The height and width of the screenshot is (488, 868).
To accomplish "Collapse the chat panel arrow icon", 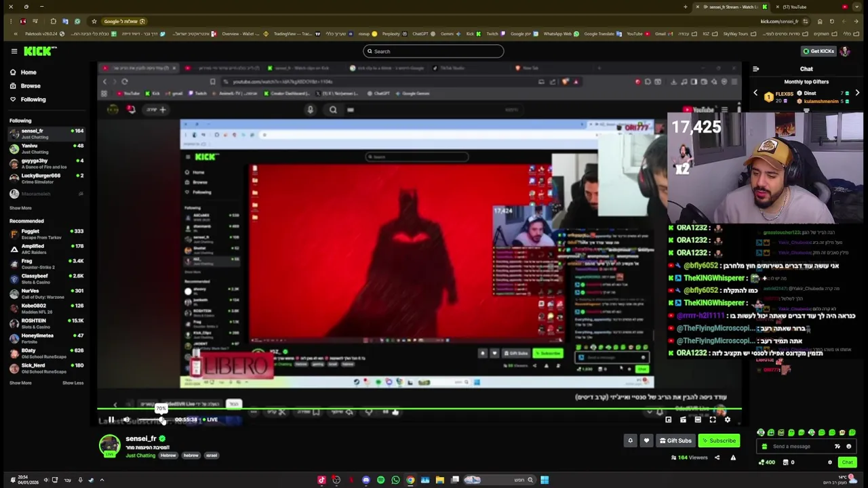I will tap(755, 68).
